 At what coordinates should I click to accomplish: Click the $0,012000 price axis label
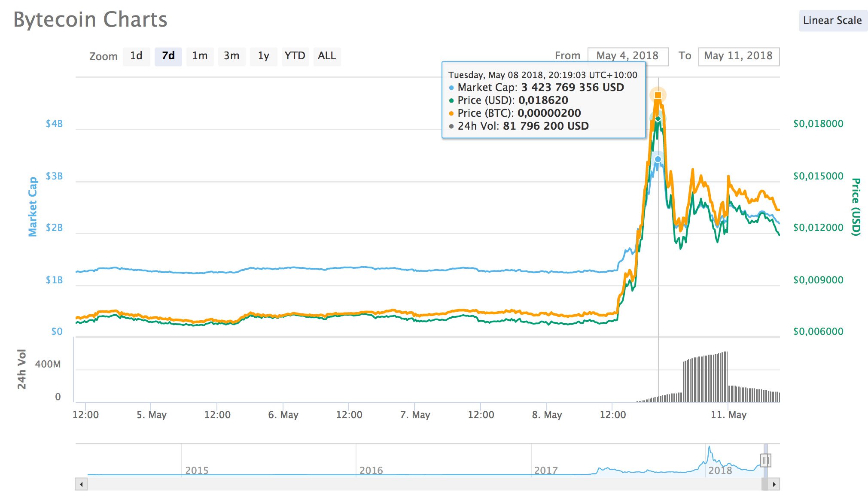(818, 228)
